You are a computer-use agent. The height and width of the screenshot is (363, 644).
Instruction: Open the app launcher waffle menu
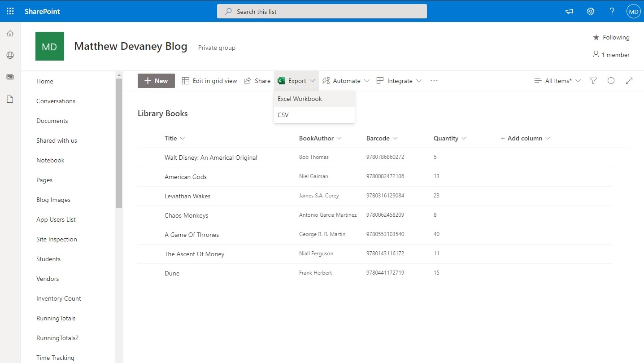click(x=10, y=11)
